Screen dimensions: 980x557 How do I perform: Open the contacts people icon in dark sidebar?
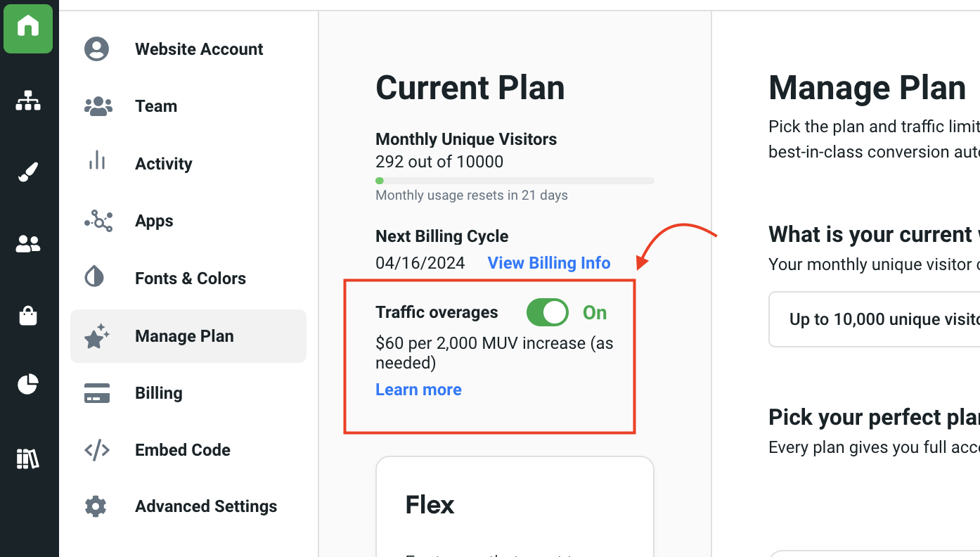(x=28, y=245)
